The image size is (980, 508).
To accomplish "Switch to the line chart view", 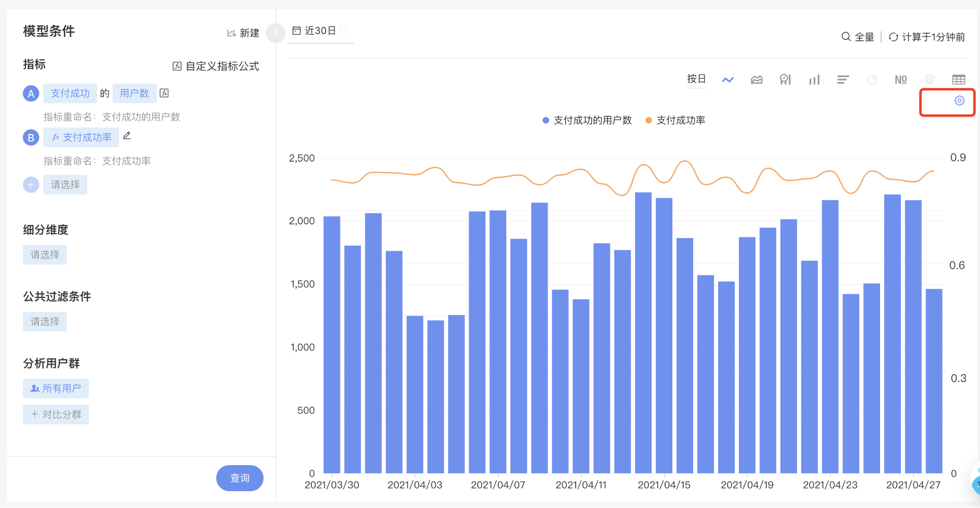I will [728, 80].
